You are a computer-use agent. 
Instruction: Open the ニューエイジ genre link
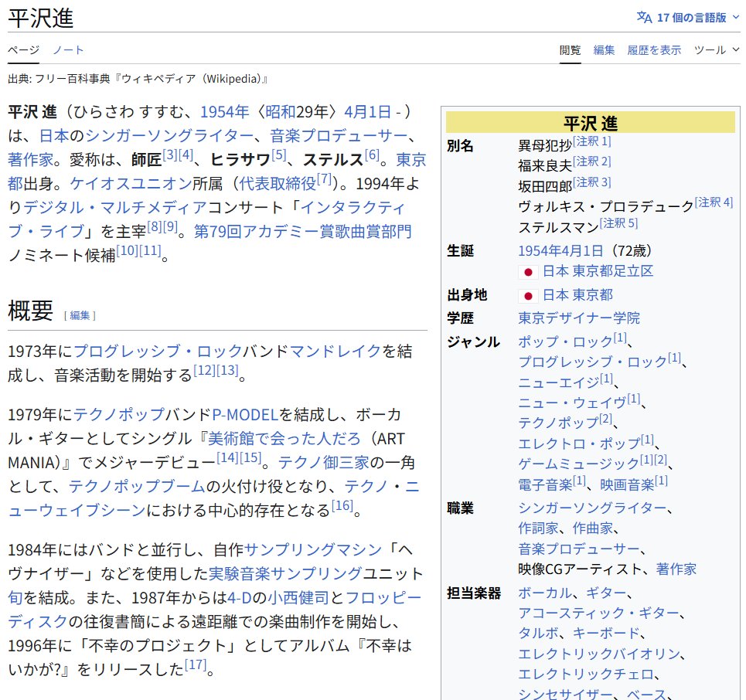pos(559,382)
